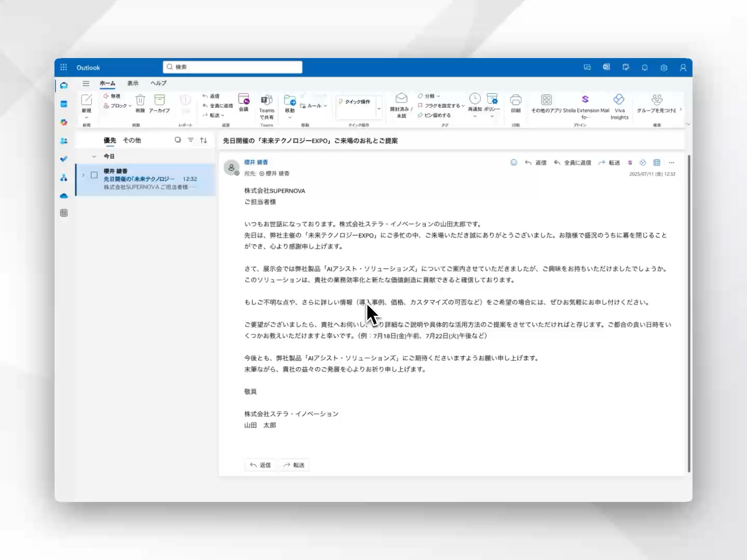Launch the Stella Extension Mail add-in
747x560 pixels.
tap(586, 106)
